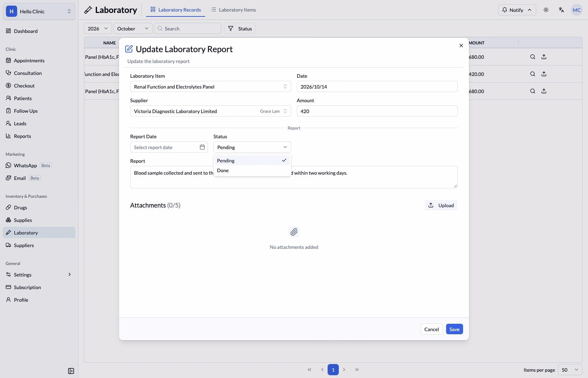This screenshot has height=378, width=588.
Task: Choose Done in the Status list
Action: point(252,170)
